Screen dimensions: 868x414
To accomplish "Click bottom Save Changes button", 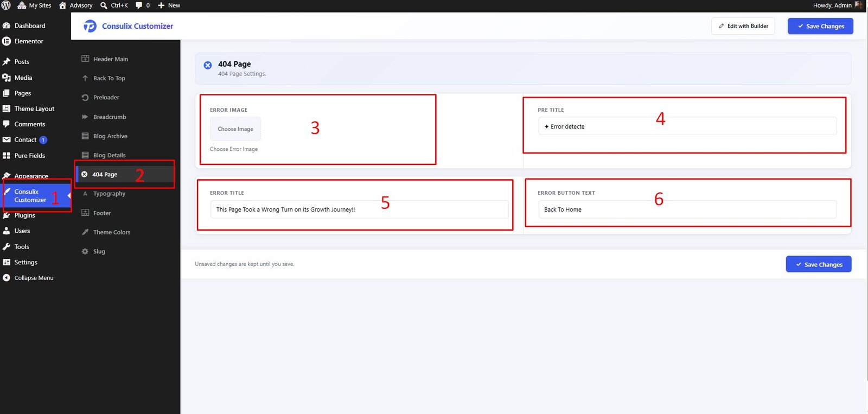I will [819, 264].
